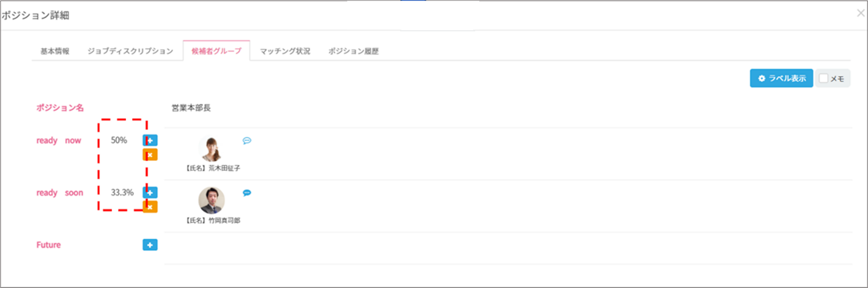Open comment bubble for 荒木田征子

(x=247, y=141)
